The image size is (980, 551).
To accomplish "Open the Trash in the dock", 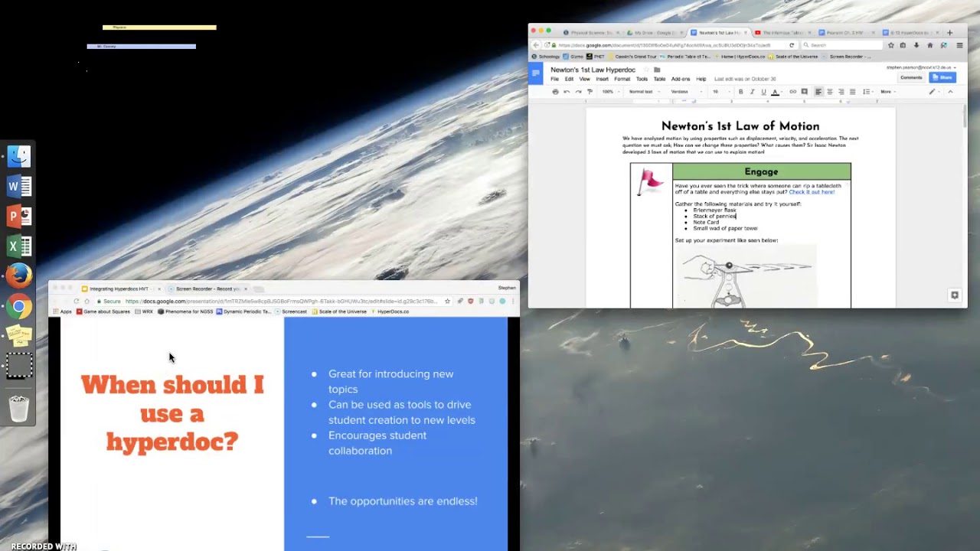I will (19, 409).
